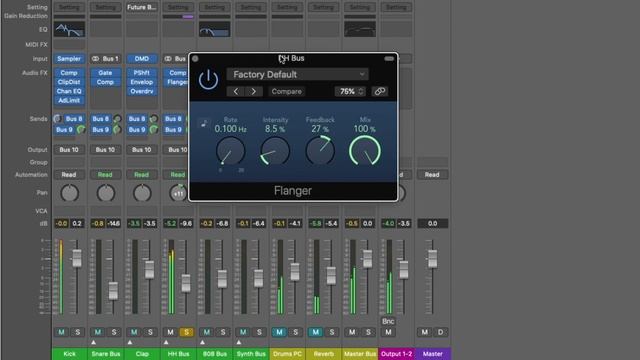The height and width of the screenshot is (360, 640).
Task: Go to next Flanger preset
Action: tap(253, 91)
